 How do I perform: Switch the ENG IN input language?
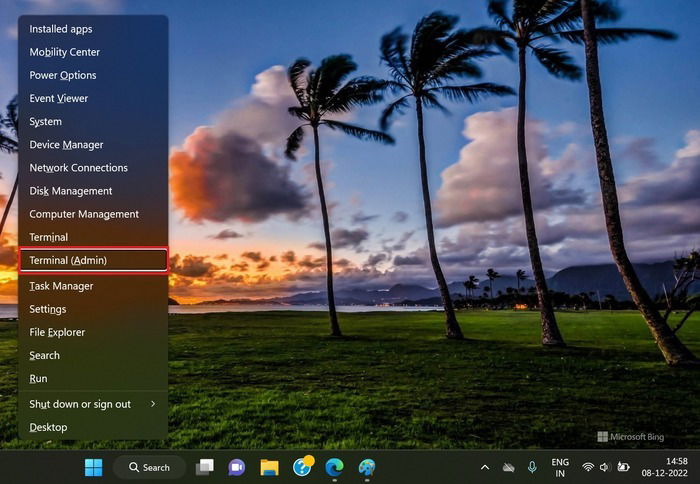tap(560, 467)
